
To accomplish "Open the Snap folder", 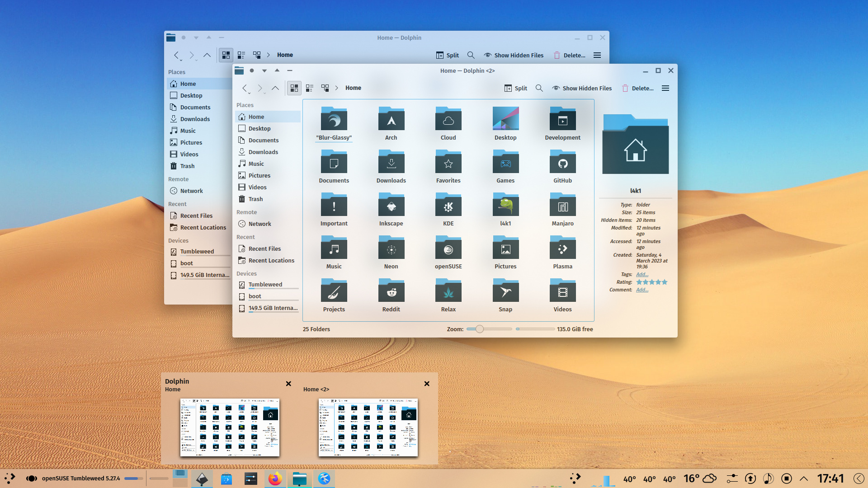I will pyautogui.click(x=505, y=295).
